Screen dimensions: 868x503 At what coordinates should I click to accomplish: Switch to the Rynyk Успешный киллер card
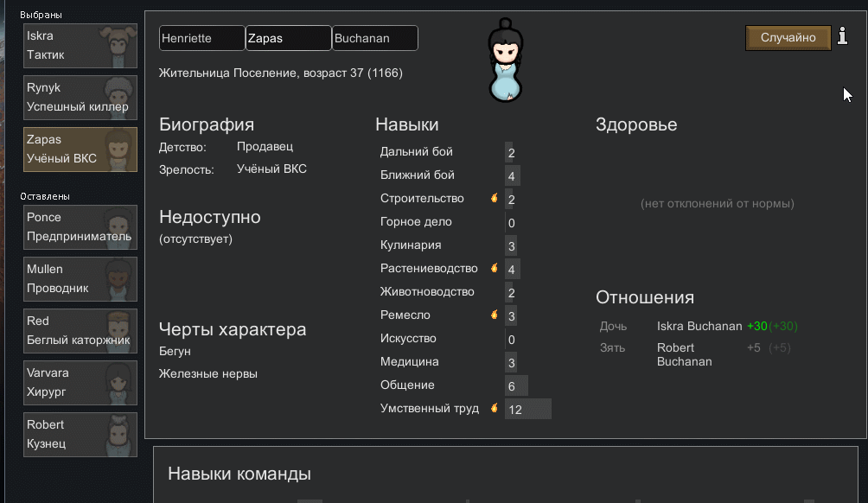80,98
